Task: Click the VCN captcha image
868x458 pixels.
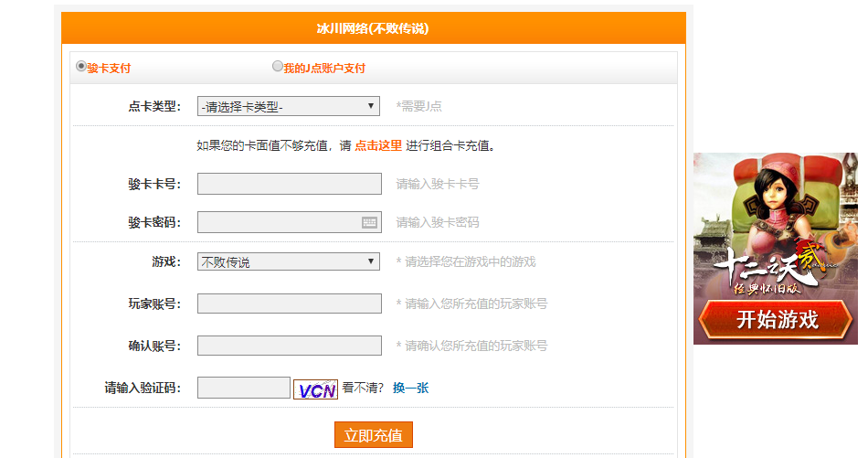Action: pyautogui.click(x=315, y=389)
